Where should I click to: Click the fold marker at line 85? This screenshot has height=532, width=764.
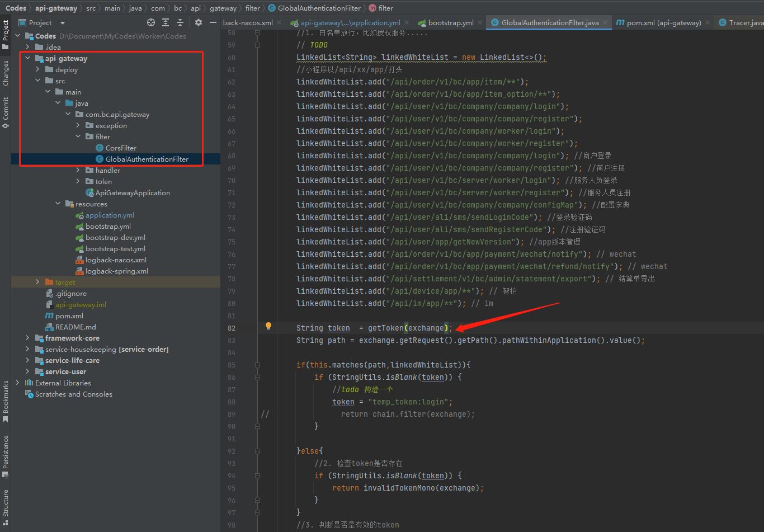tap(258, 365)
